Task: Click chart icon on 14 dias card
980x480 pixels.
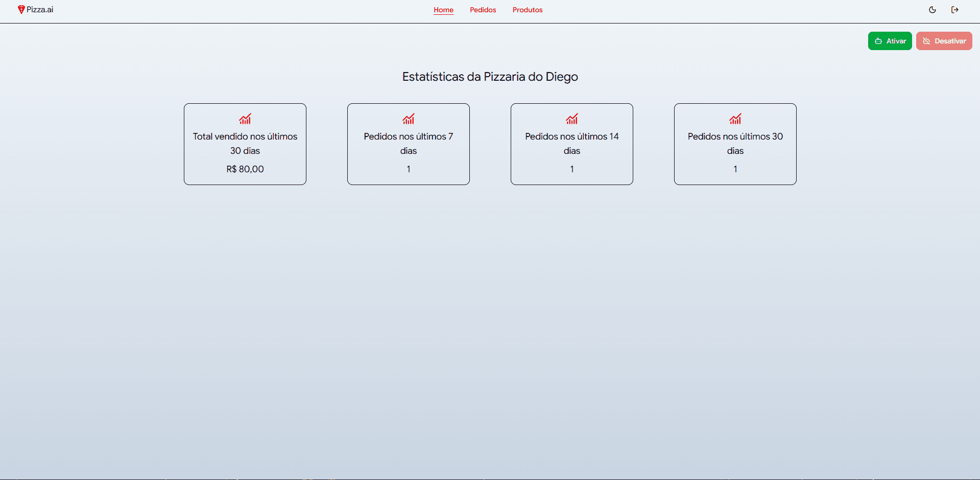Action: coord(572,119)
